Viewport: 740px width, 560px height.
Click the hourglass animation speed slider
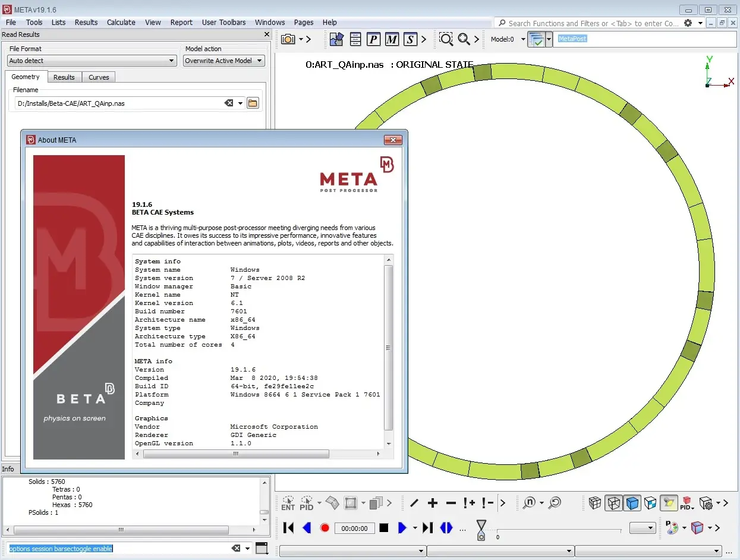pyautogui.click(x=481, y=529)
